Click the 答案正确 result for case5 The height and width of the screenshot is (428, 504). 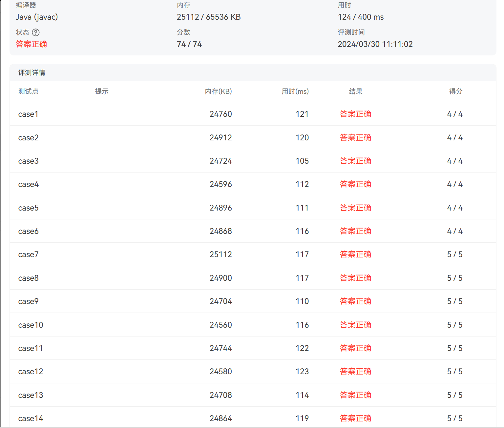click(x=355, y=208)
